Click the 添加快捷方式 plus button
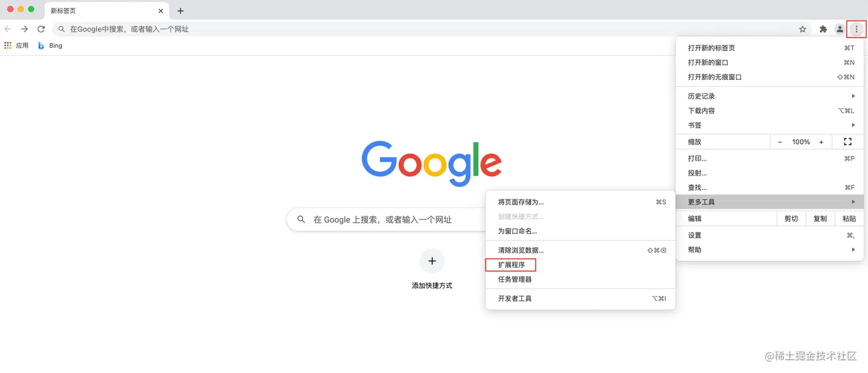 [x=432, y=261]
